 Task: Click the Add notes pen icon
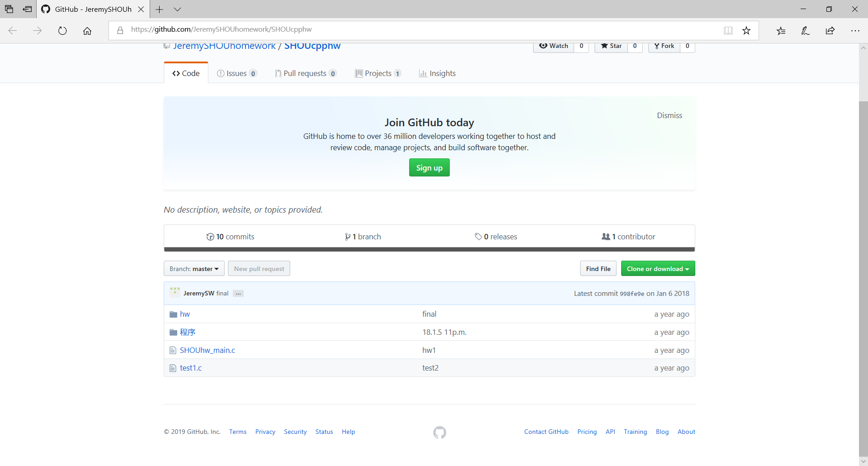(x=805, y=30)
